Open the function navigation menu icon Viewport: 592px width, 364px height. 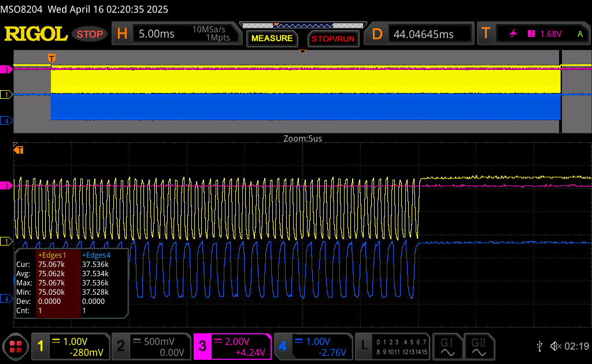tap(16, 347)
